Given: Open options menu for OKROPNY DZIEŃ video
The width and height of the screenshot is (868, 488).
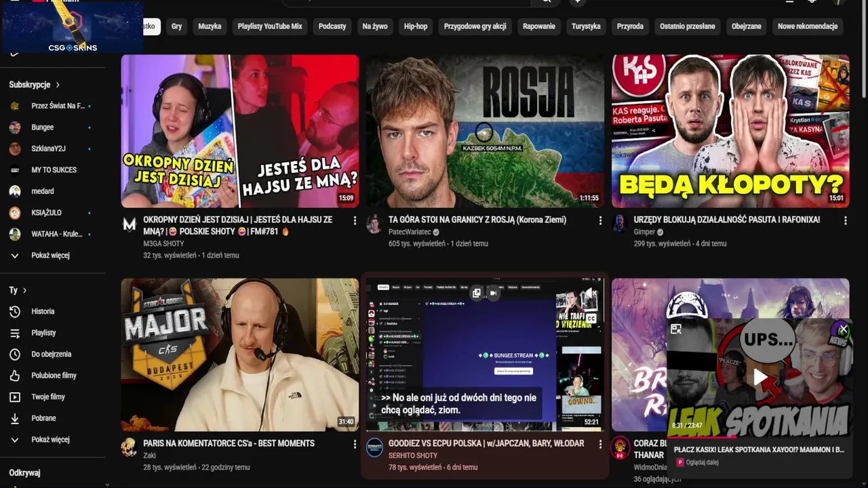Looking at the screenshot, I should coord(355,220).
